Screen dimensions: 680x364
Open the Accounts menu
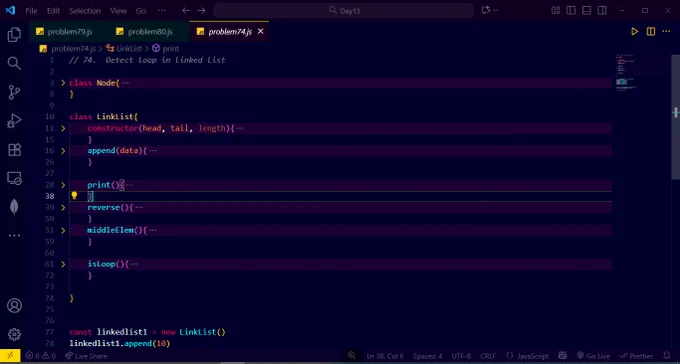[14, 306]
